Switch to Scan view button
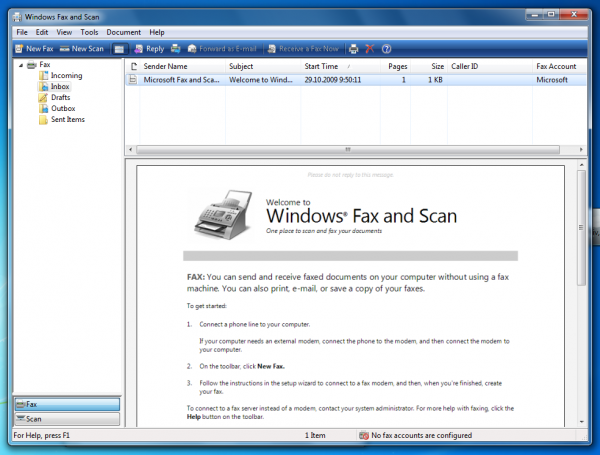600x455 pixels. [67, 419]
